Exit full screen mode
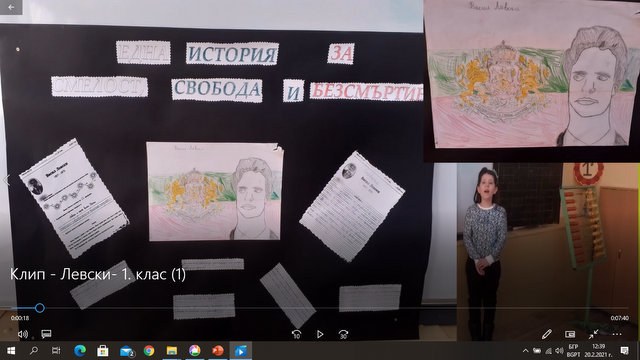The image size is (640, 360). pos(593,334)
